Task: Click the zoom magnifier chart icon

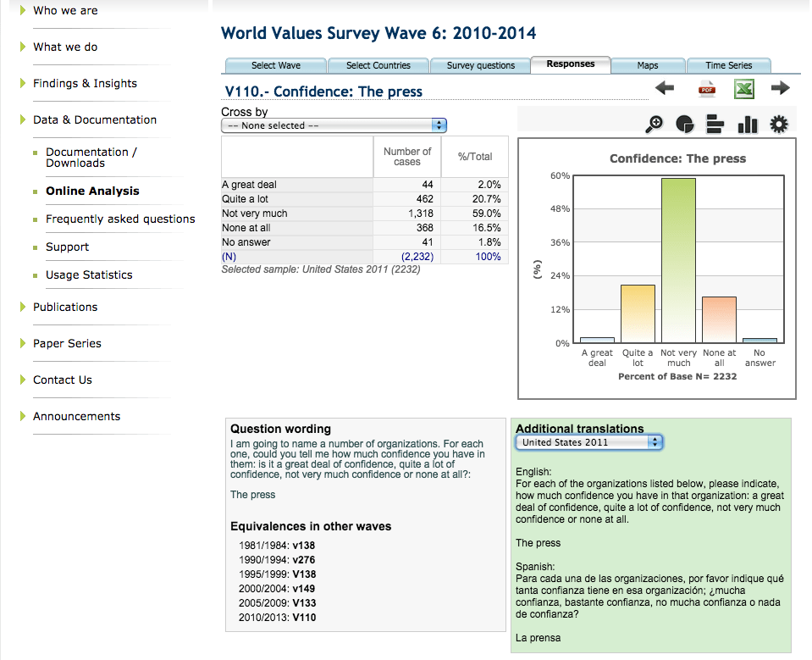Action: 655,125
